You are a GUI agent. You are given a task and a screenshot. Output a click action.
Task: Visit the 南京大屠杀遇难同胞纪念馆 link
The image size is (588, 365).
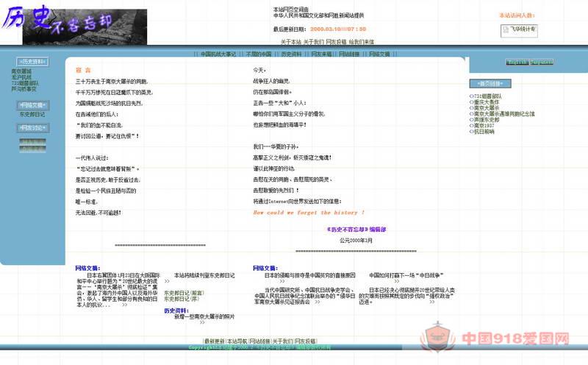click(x=503, y=114)
